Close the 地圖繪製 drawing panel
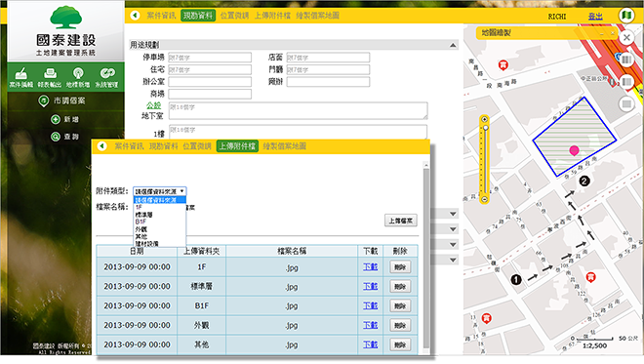644x364 pixels. [x=613, y=34]
